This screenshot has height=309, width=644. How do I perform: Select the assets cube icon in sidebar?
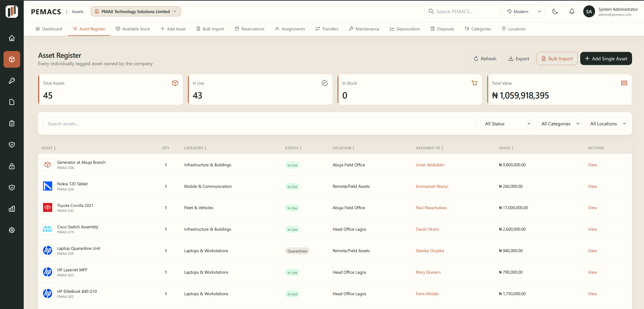[12, 59]
